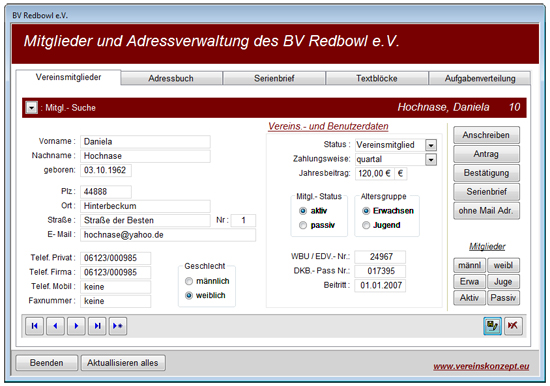Image resolution: width=550 pixels, height=386 pixels.
Task: Create a new member record
Action: pyautogui.click(x=118, y=326)
